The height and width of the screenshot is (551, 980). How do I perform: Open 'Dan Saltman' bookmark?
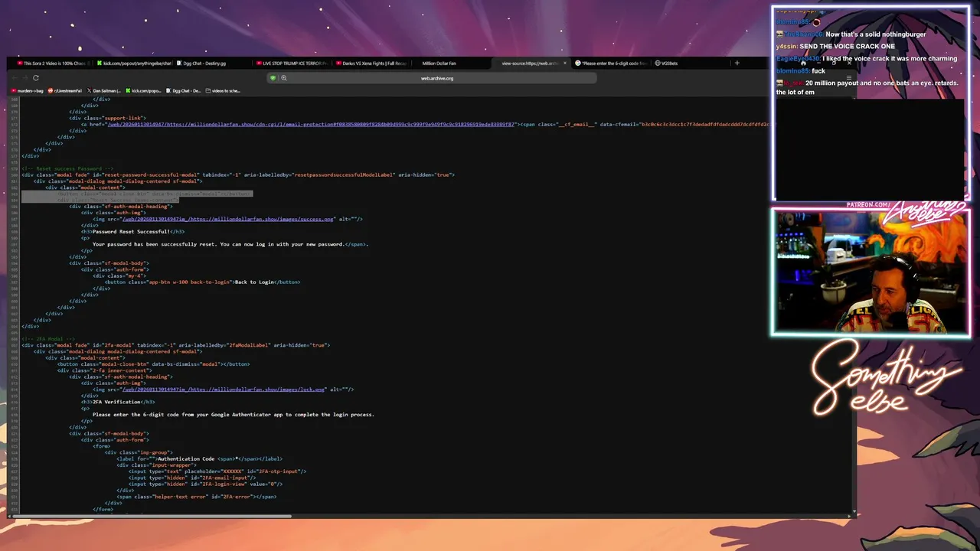pyautogui.click(x=103, y=91)
